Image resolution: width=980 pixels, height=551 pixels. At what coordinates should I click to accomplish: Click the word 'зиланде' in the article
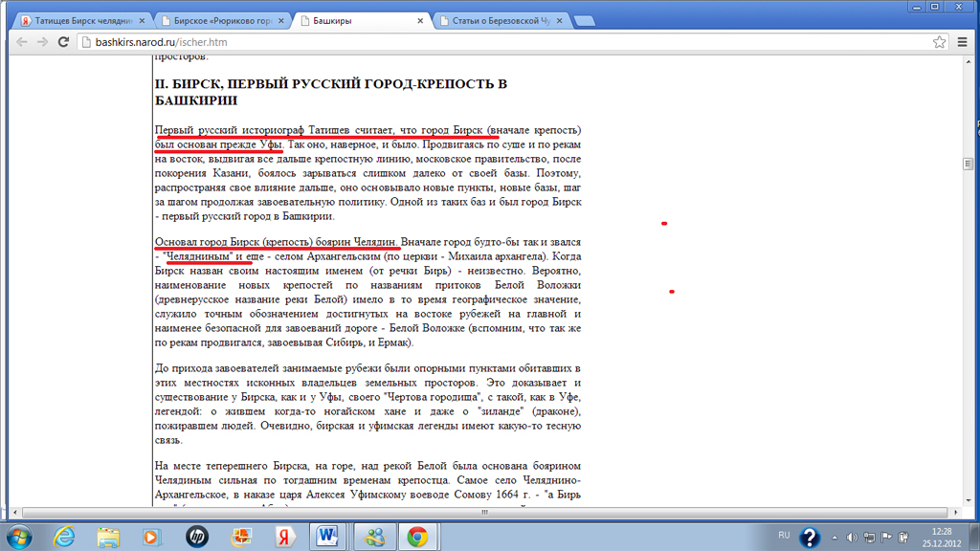(500, 411)
